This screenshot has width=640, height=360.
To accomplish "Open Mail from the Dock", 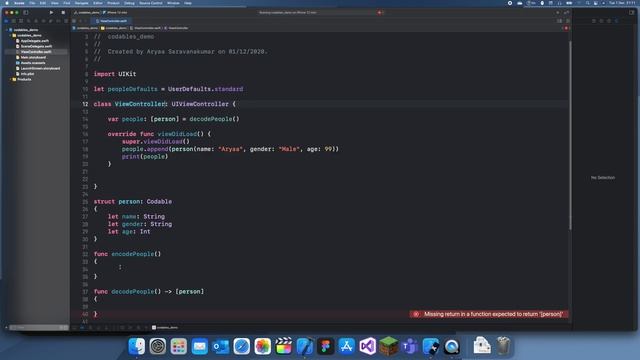I will [200, 346].
